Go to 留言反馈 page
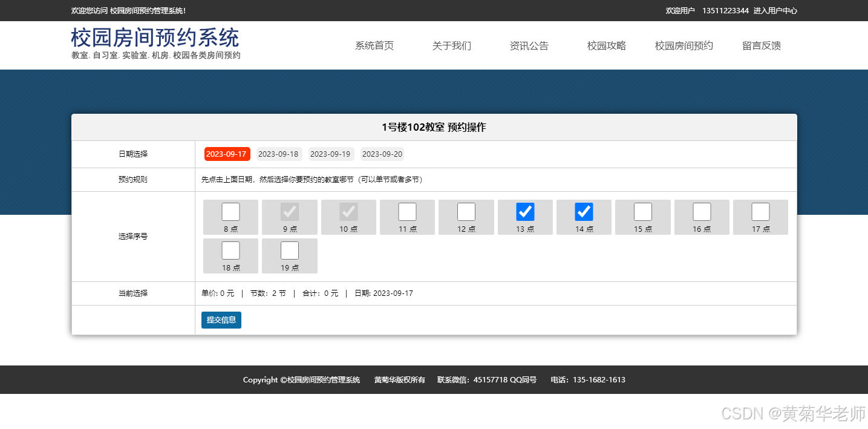The height and width of the screenshot is (429, 868). [x=762, y=46]
